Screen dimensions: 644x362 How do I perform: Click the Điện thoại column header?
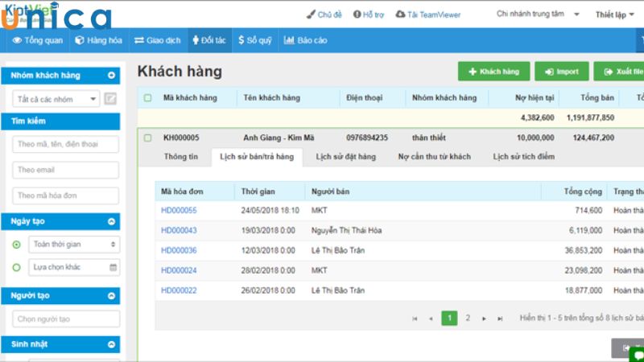coord(364,97)
